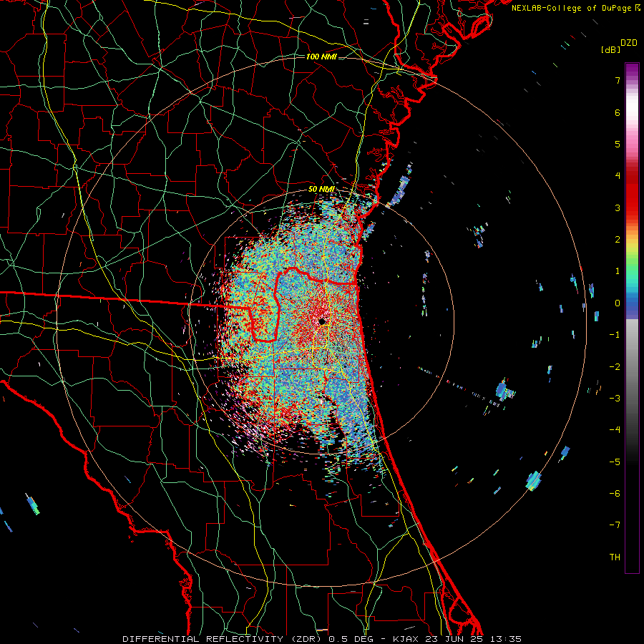Click the 7 value on color scale

(618, 80)
